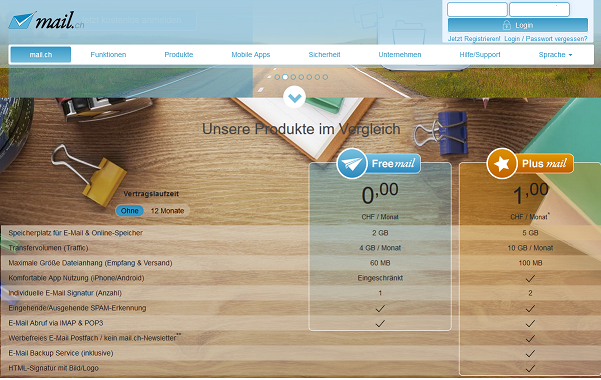Click the Komfortable App Nutzung row label

click(x=76, y=278)
